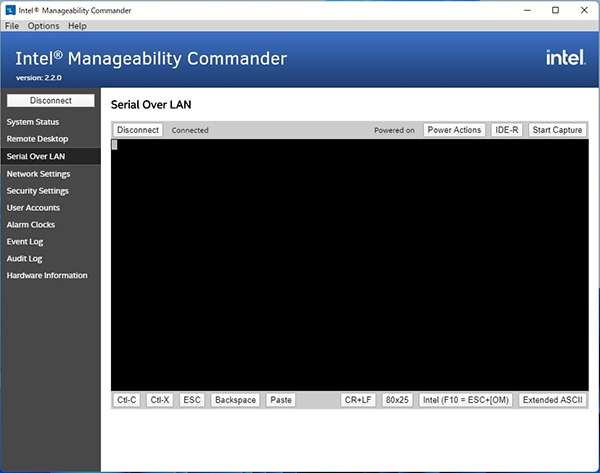Click inside the black terminal area

(x=350, y=265)
